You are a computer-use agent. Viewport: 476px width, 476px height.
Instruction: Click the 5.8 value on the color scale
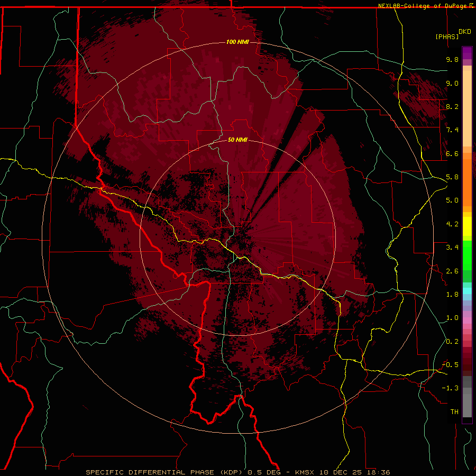click(x=452, y=177)
